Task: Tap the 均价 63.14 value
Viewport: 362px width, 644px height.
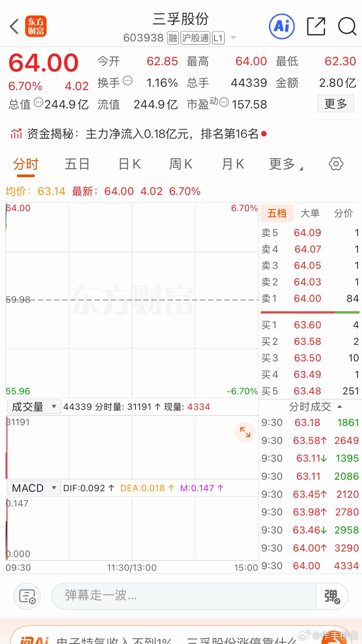Action: pos(51,191)
